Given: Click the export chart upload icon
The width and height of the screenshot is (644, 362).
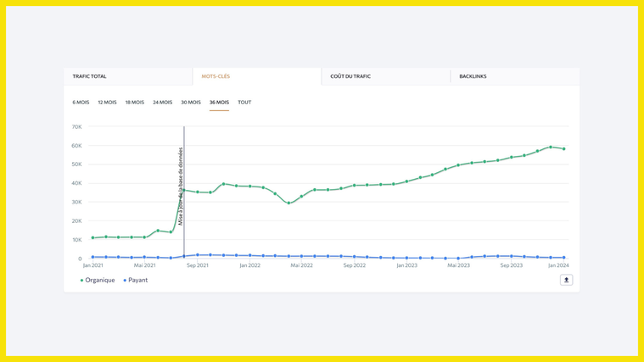Looking at the screenshot, I should 566,280.
